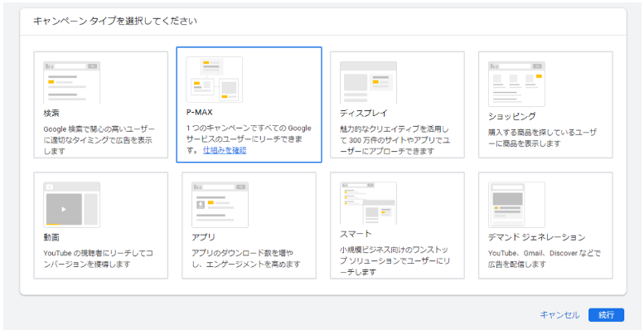Image resolution: width=644 pixels, height=335 pixels.
Task: Pick the デマンド ジェネレーション card title
Action: tap(536, 237)
